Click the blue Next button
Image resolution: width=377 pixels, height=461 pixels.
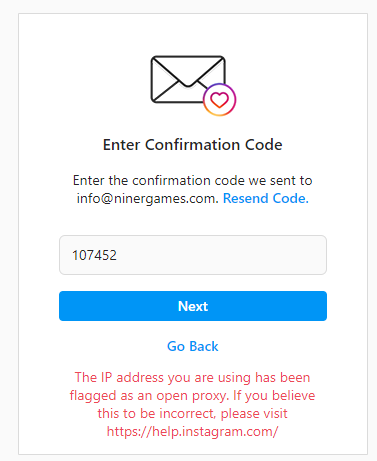193,306
